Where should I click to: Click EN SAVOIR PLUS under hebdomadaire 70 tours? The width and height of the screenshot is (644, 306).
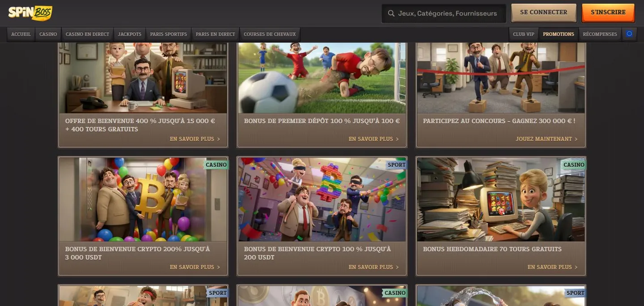(x=553, y=267)
